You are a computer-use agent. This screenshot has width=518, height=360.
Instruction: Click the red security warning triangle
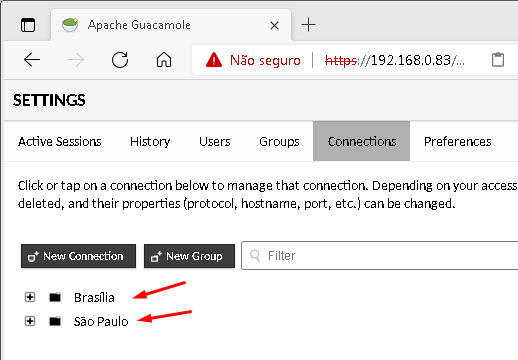coord(214,60)
